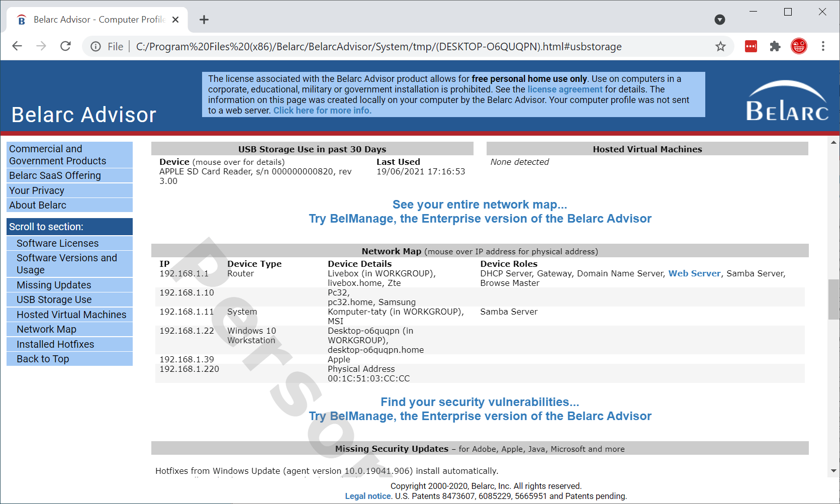Jump to Network Map section

point(70,329)
